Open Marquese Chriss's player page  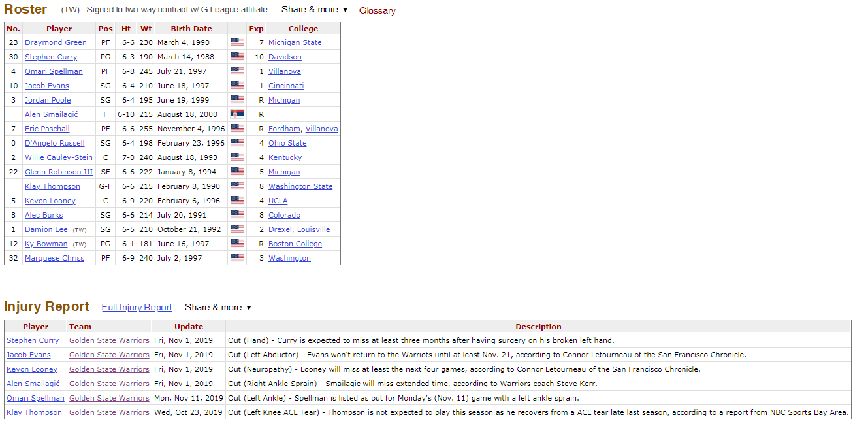point(54,258)
